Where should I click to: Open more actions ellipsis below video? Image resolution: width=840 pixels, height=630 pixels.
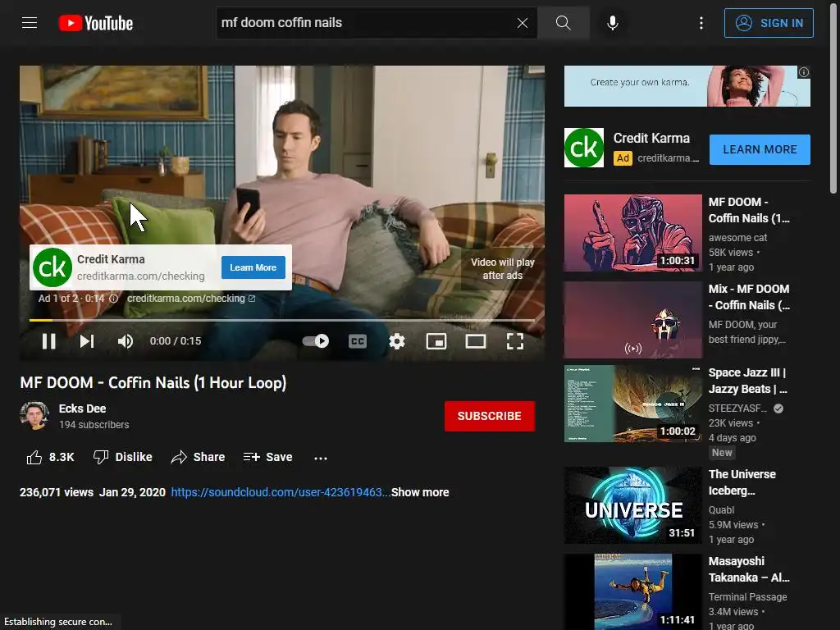pos(321,458)
